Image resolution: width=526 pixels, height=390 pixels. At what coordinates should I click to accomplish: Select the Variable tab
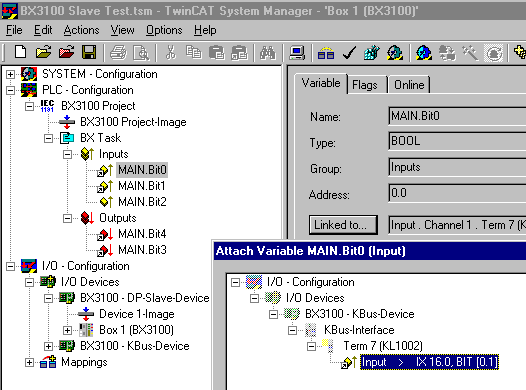click(321, 83)
